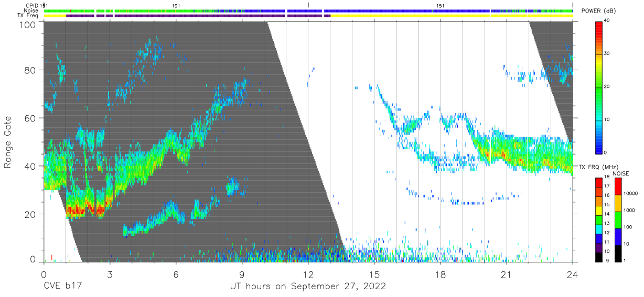Click the 20 tick on Range Gate axis
Viewport: 644px width, 297px height.
point(31,214)
